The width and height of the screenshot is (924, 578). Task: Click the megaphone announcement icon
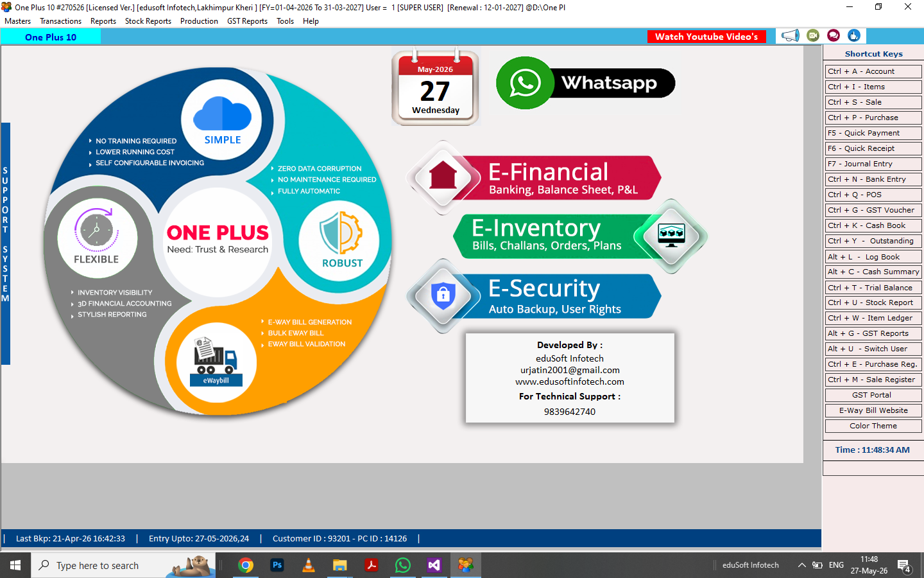[x=791, y=36]
